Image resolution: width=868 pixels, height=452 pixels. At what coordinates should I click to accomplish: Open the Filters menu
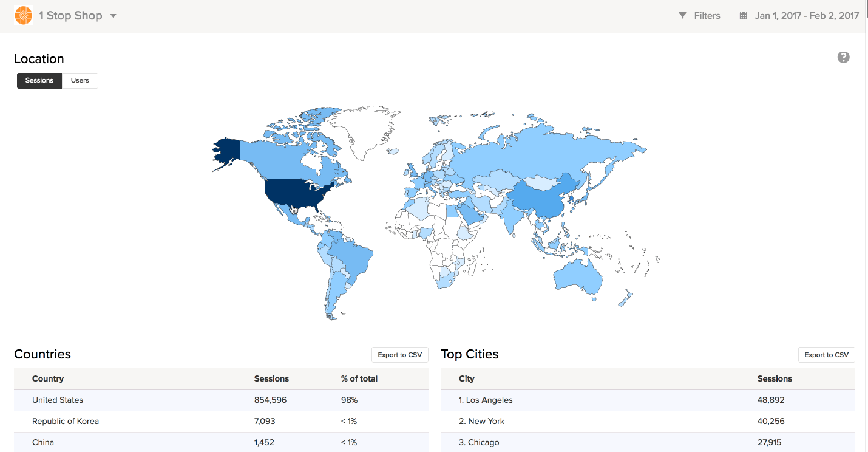coord(707,16)
